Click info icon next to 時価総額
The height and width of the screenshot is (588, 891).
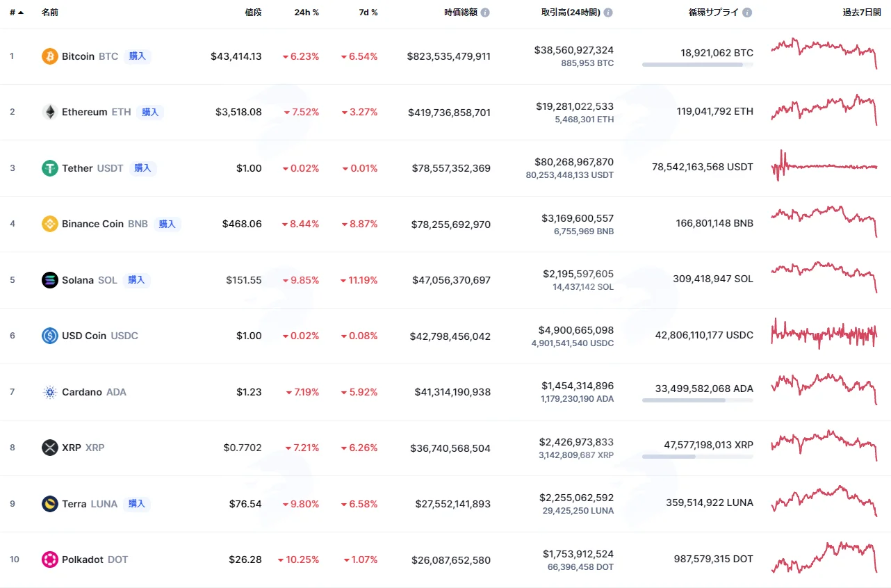pos(485,13)
